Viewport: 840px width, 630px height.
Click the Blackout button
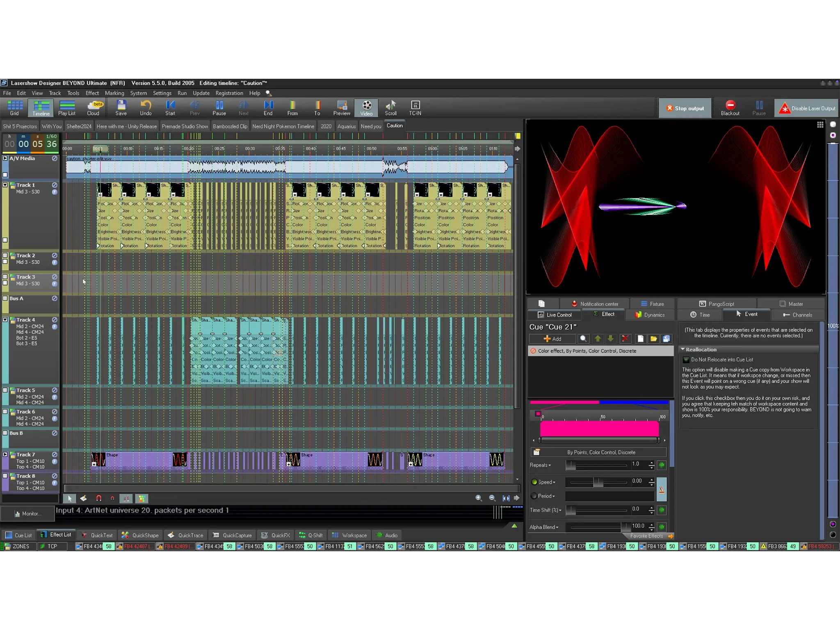click(730, 108)
